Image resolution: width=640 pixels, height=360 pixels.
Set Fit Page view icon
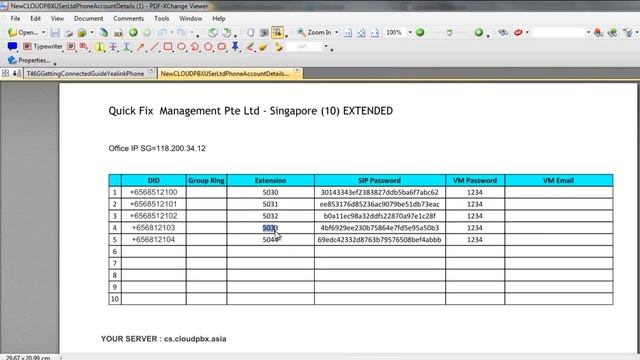361,33
